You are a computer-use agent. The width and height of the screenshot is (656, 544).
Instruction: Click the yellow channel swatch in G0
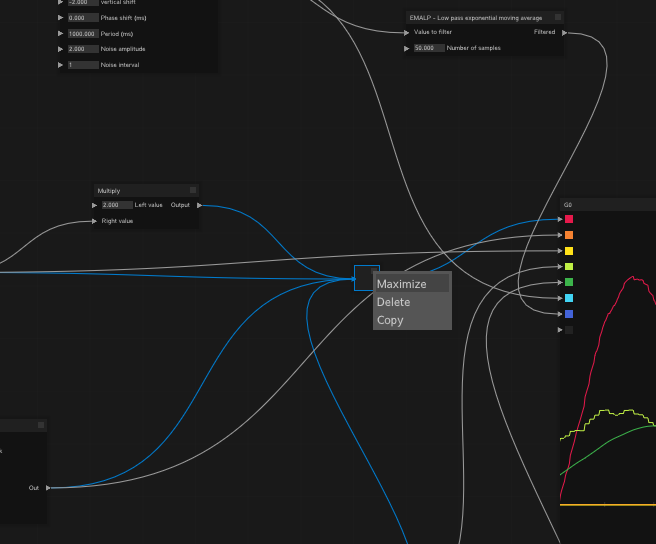point(569,251)
